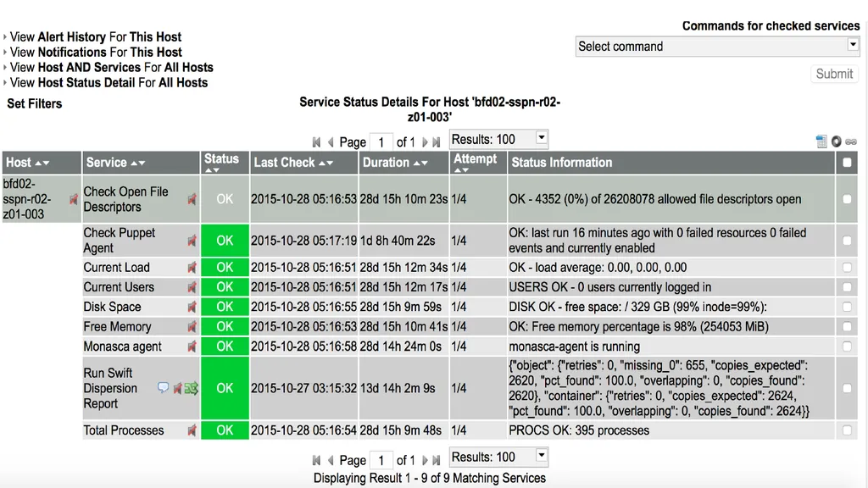Image resolution: width=868 pixels, height=488 pixels.
Task: Tick the Free Memory service checkbox
Action: 847,326
